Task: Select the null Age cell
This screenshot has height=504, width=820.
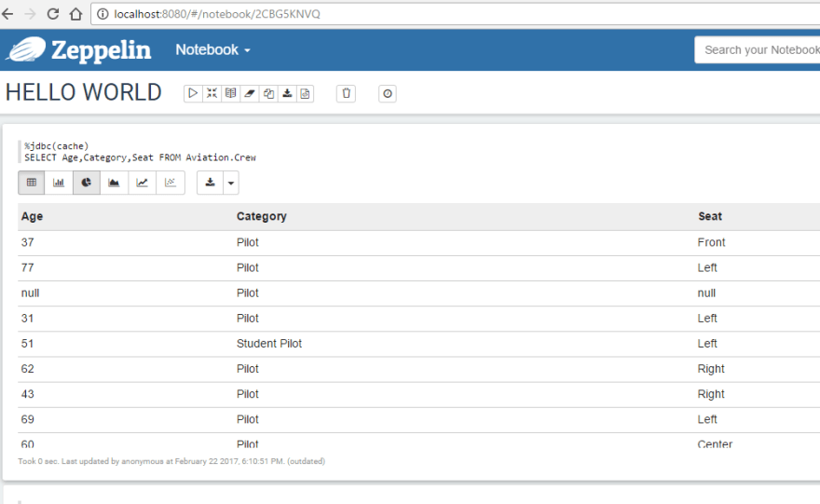Action: tap(30, 293)
